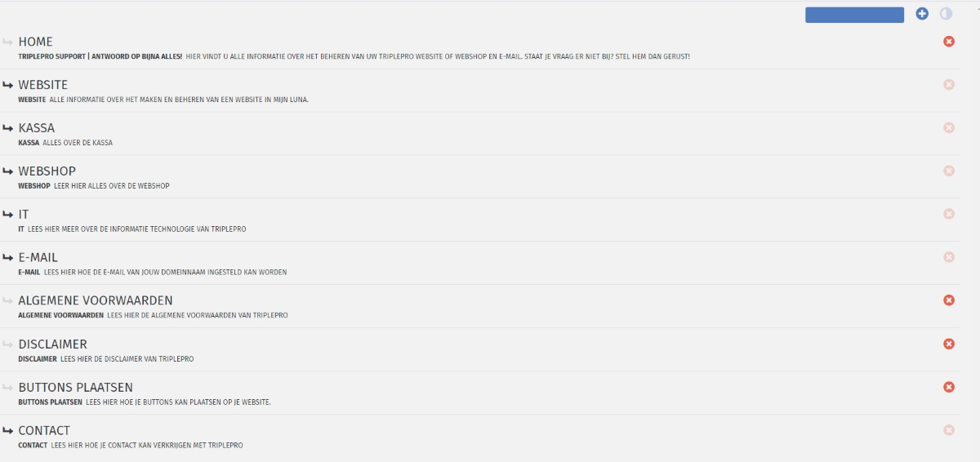This screenshot has height=462, width=980.
Task: Open the E-MAIL page item
Action: (x=38, y=258)
